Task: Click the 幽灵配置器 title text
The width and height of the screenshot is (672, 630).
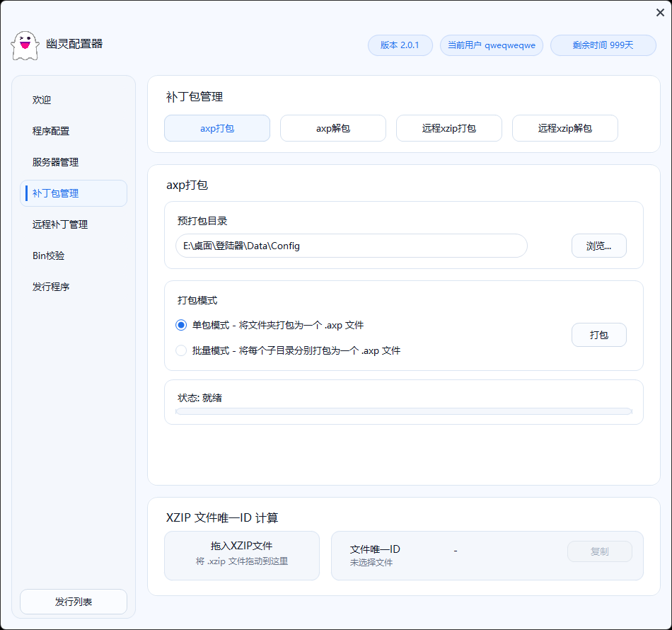Action: point(74,44)
